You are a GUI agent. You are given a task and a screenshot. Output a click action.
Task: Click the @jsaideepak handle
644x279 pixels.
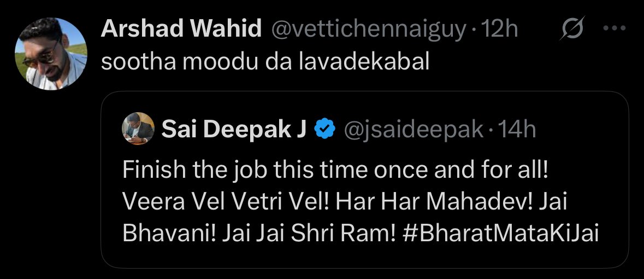(x=413, y=130)
